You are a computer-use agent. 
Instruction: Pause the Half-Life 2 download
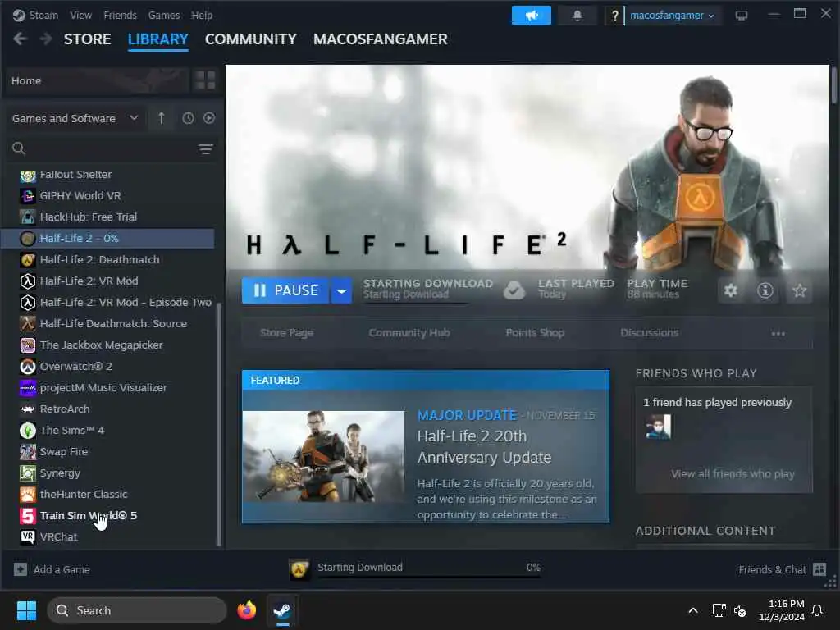pos(285,290)
